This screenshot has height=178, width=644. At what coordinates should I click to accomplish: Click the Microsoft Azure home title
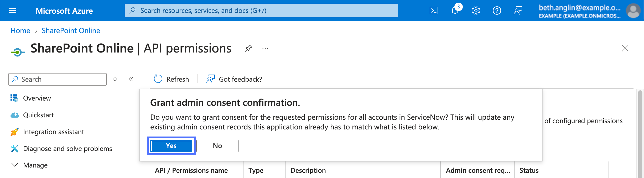pos(64,11)
